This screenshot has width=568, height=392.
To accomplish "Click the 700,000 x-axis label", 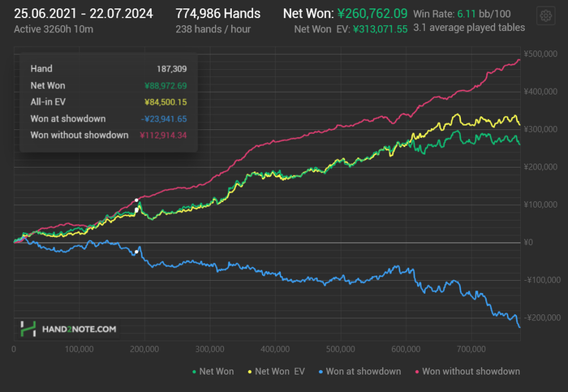I will tap(471, 349).
